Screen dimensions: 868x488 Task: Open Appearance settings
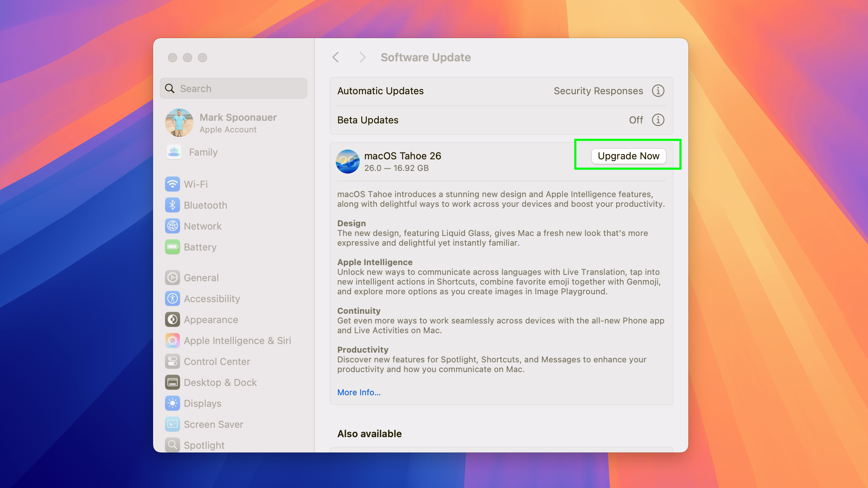(211, 319)
